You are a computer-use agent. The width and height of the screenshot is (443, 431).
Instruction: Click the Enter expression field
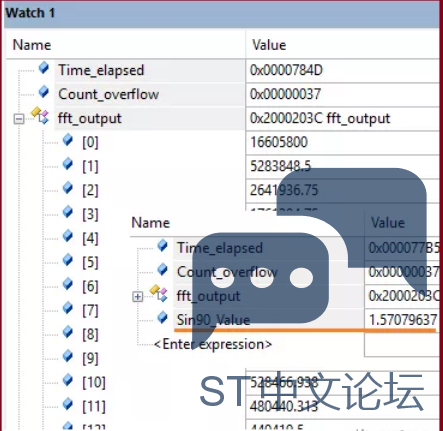click(213, 344)
